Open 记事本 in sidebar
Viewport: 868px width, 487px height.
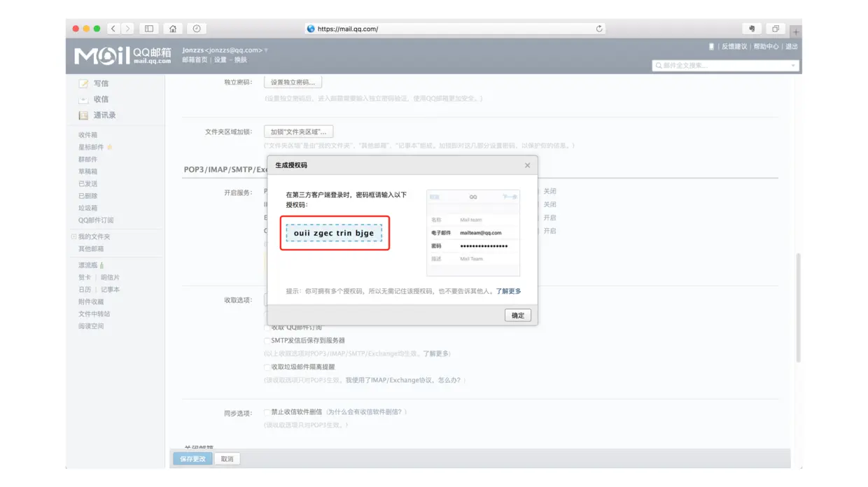coord(110,290)
